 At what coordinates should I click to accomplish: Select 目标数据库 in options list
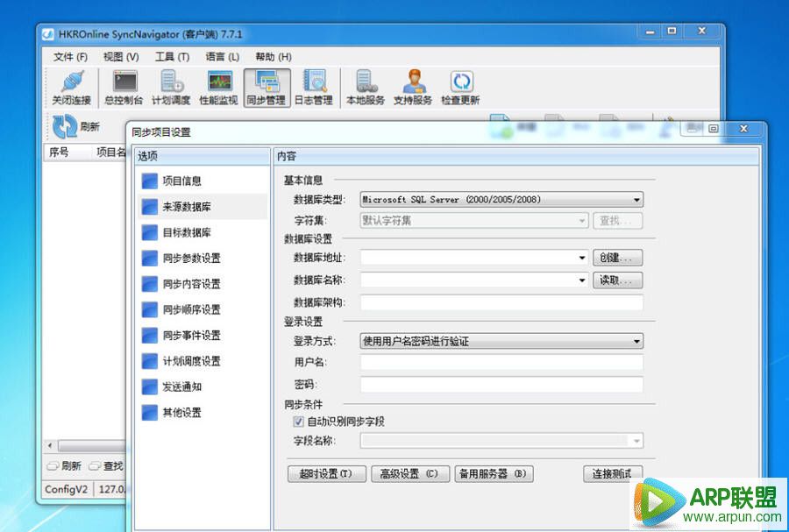pyautogui.click(x=186, y=233)
